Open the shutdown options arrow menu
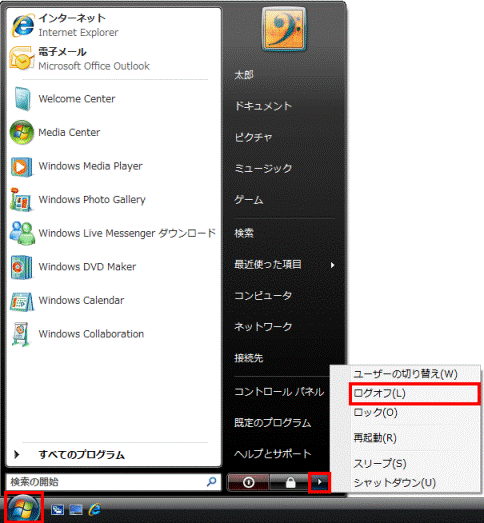Screen dimensions: 484x523 tap(320, 482)
